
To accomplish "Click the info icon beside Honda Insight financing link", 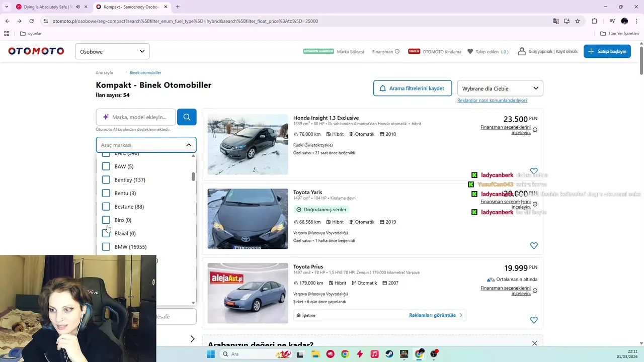I will click(x=535, y=130).
